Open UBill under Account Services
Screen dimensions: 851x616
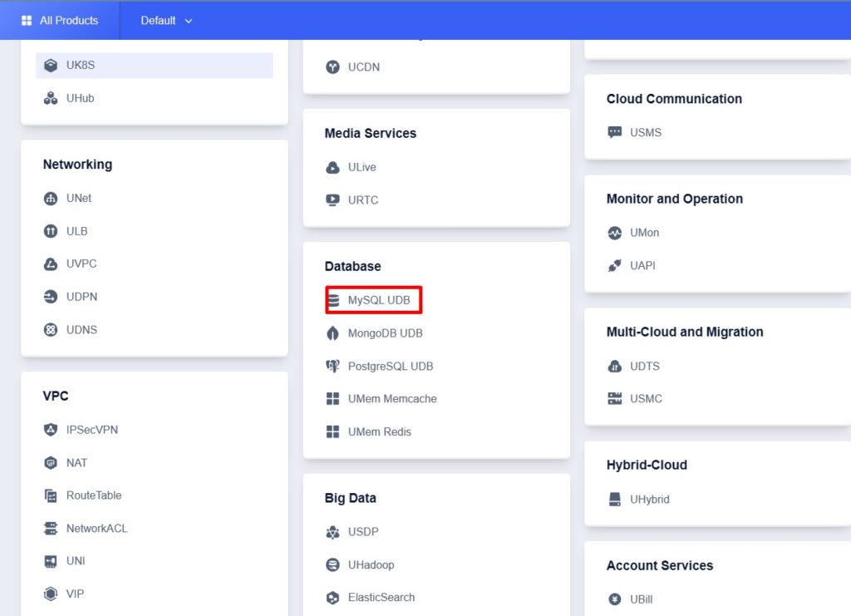pos(640,599)
